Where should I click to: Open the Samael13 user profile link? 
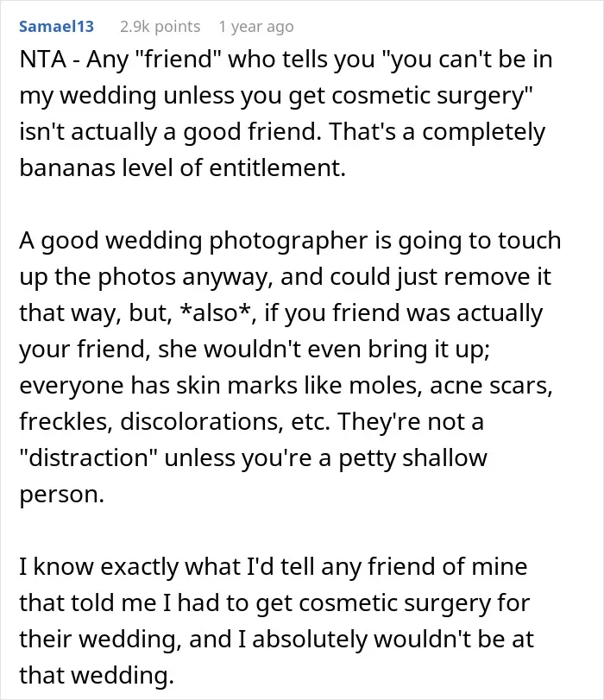[56, 27]
